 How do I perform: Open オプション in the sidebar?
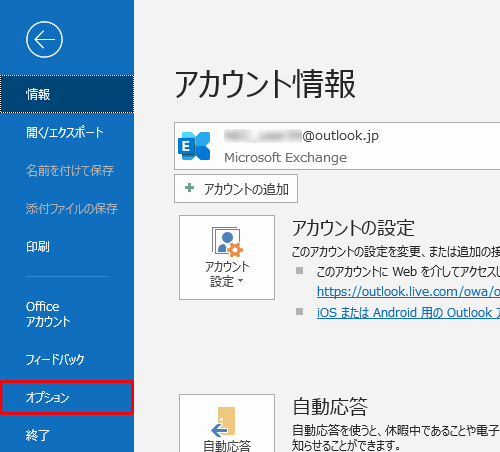pos(67,397)
